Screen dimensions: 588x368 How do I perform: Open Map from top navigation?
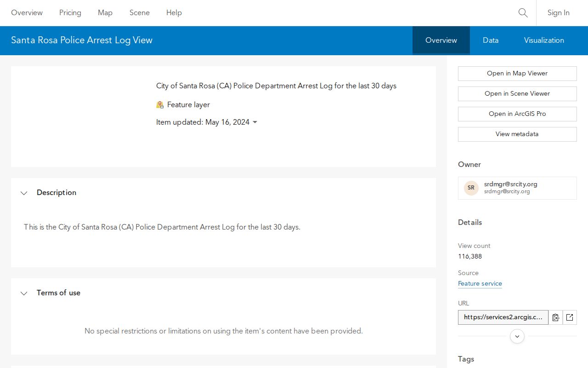point(105,13)
